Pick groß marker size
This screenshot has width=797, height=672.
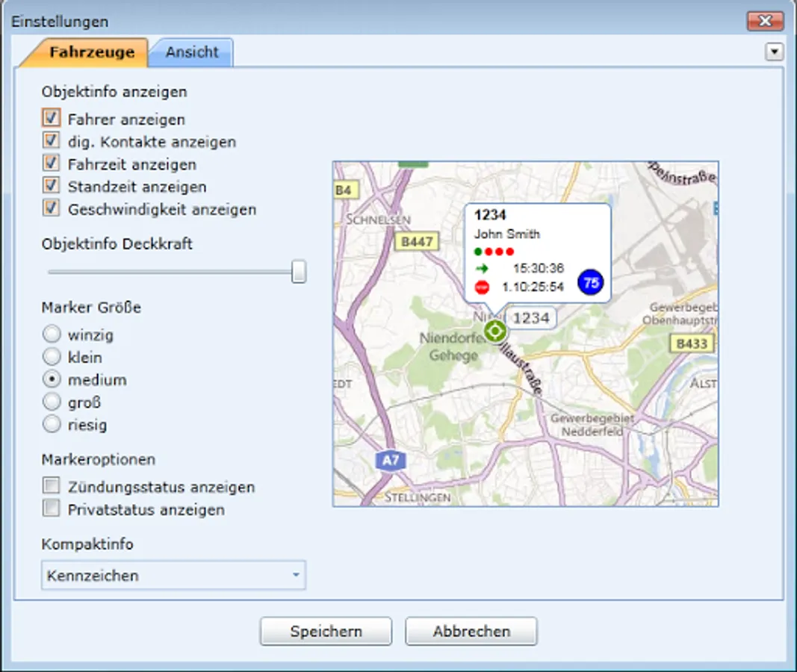(x=52, y=402)
